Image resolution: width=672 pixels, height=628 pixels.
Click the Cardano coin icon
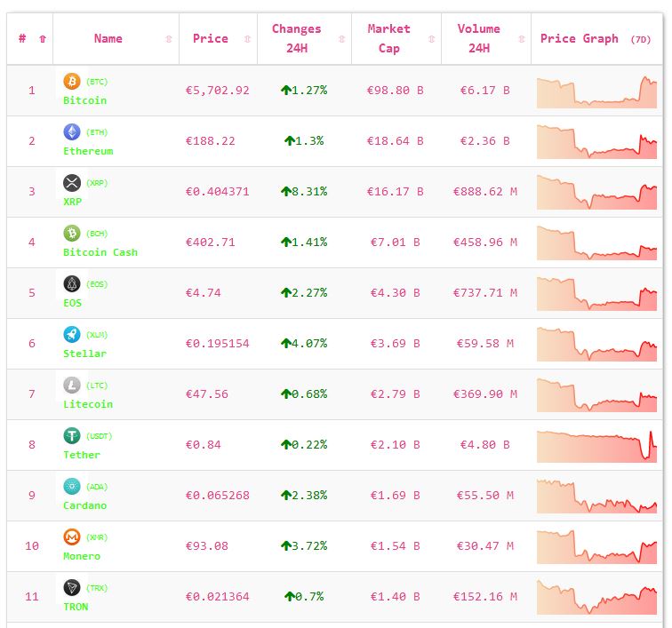click(x=71, y=487)
